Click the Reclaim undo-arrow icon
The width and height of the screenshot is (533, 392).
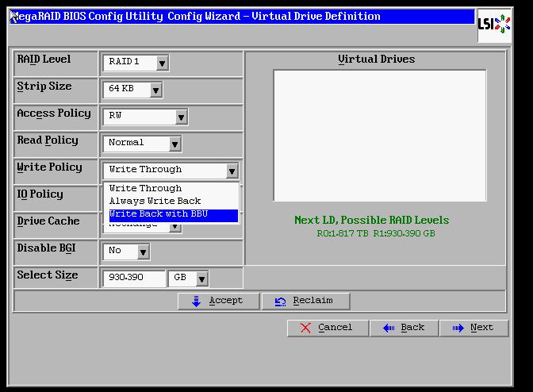pyautogui.click(x=281, y=302)
